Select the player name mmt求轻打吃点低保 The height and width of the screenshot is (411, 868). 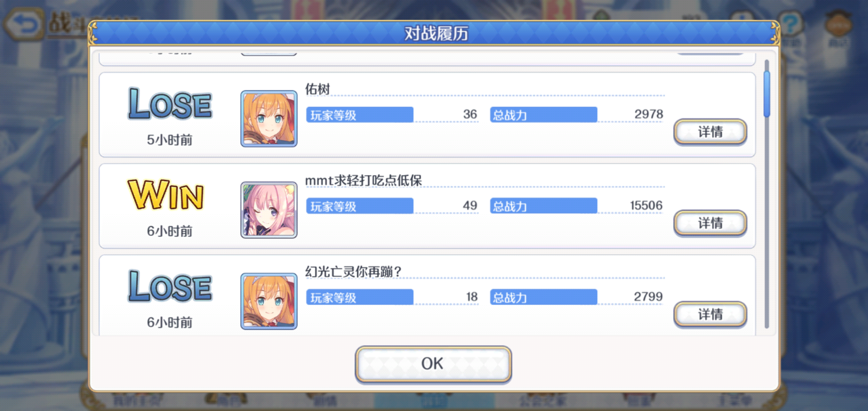click(x=364, y=180)
